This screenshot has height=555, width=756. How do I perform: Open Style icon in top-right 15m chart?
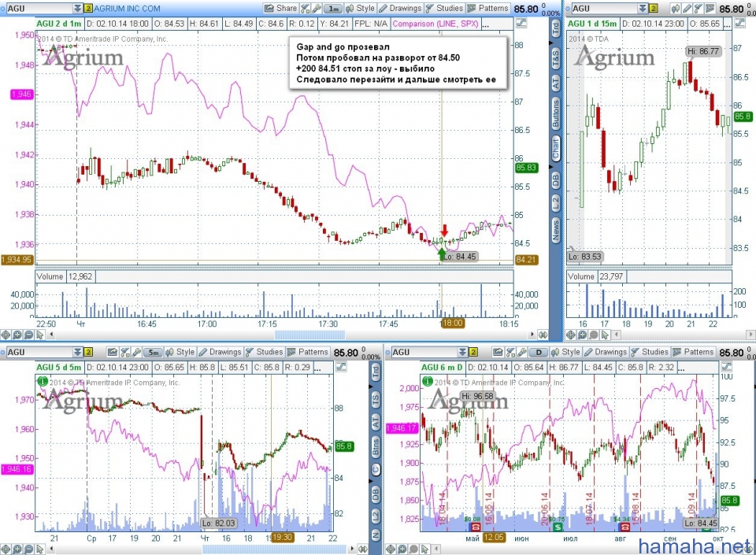click(x=676, y=8)
